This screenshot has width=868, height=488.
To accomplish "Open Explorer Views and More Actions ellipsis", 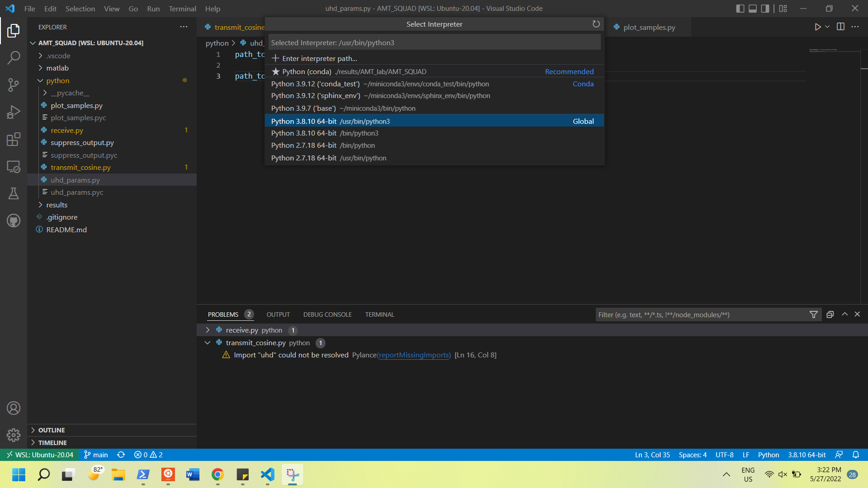I will [184, 27].
